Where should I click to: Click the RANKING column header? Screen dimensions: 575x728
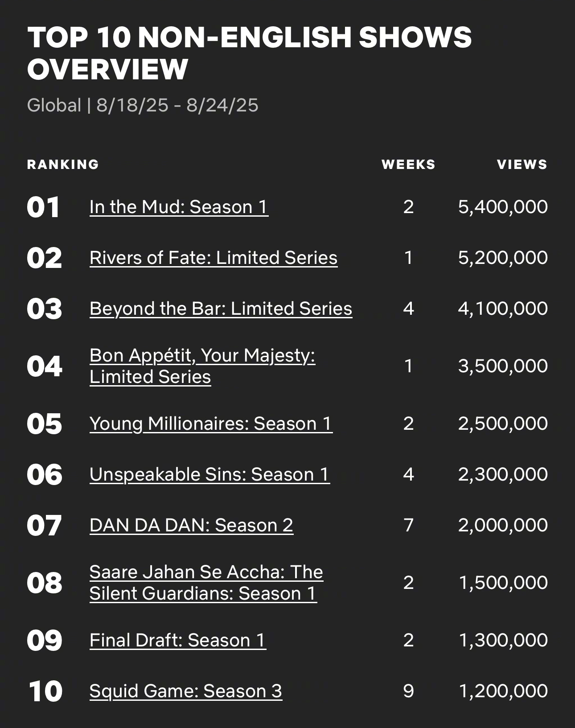(x=63, y=165)
